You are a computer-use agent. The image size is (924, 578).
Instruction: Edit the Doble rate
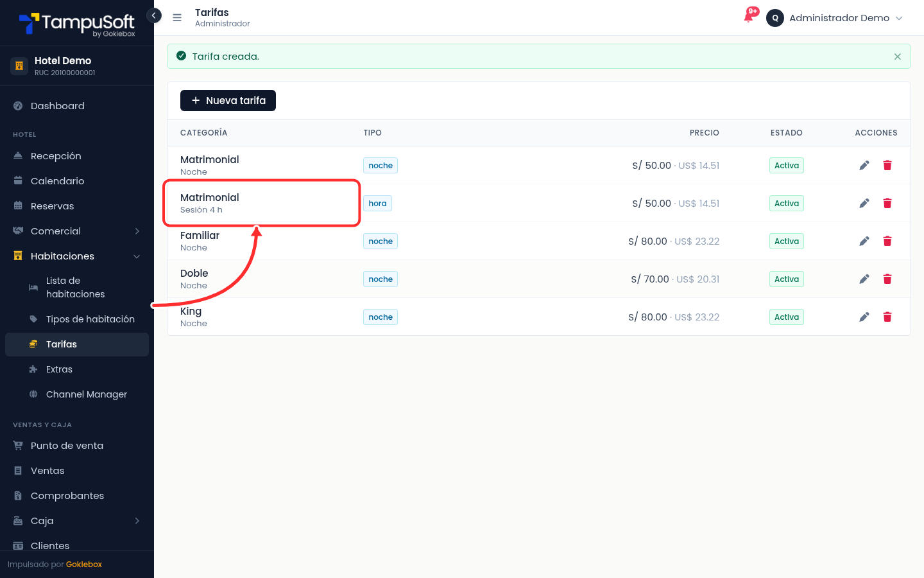(864, 279)
